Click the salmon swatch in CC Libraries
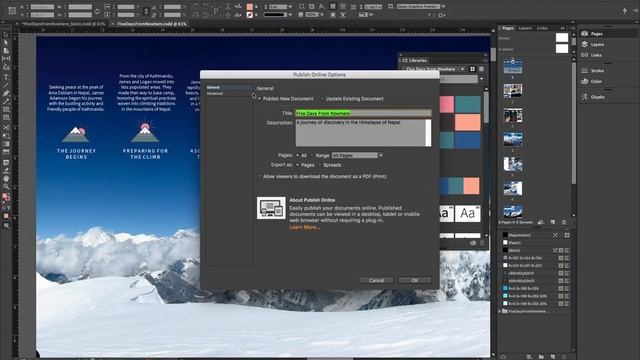The image size is (640, 360). (468, 122)
